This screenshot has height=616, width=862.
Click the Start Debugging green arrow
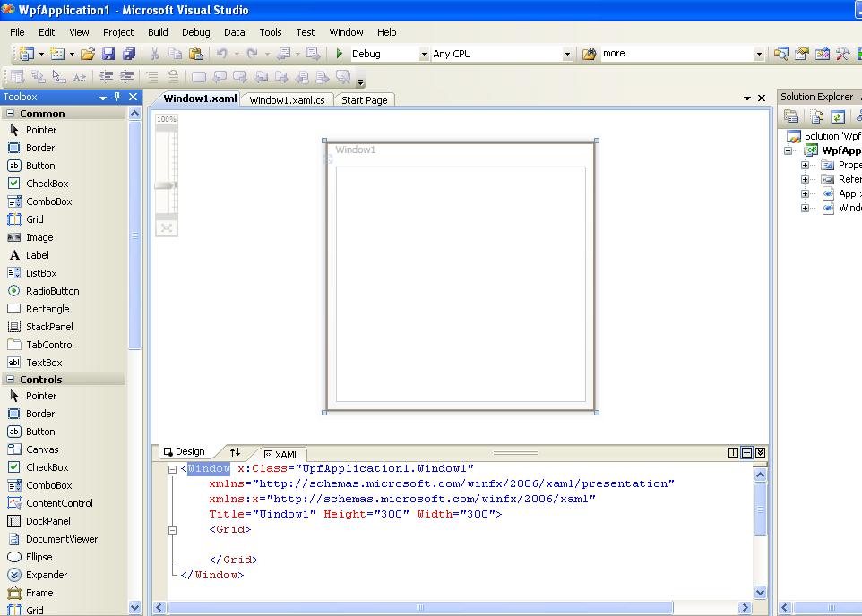tap(339, 53)
